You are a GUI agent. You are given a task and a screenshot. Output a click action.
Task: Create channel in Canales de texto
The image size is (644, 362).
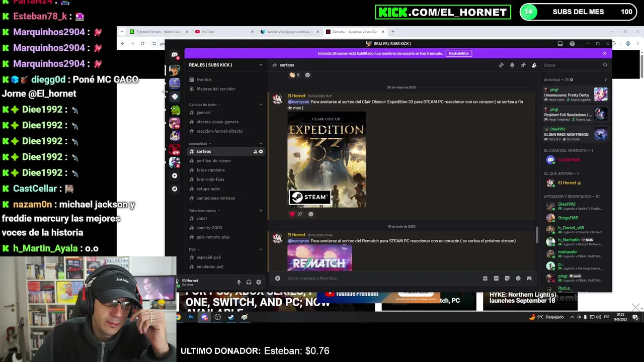click(261, 105)
